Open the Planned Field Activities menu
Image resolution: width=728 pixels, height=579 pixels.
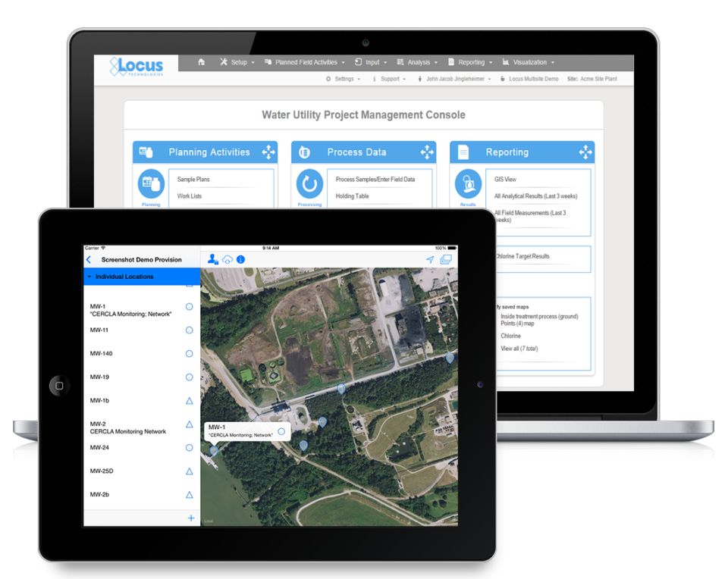(305, 62)
